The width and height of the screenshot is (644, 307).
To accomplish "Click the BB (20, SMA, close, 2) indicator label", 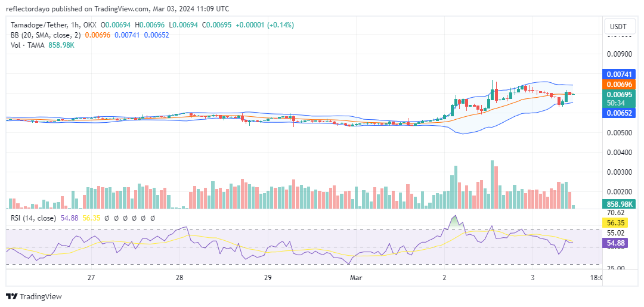I will click(46, 35).
